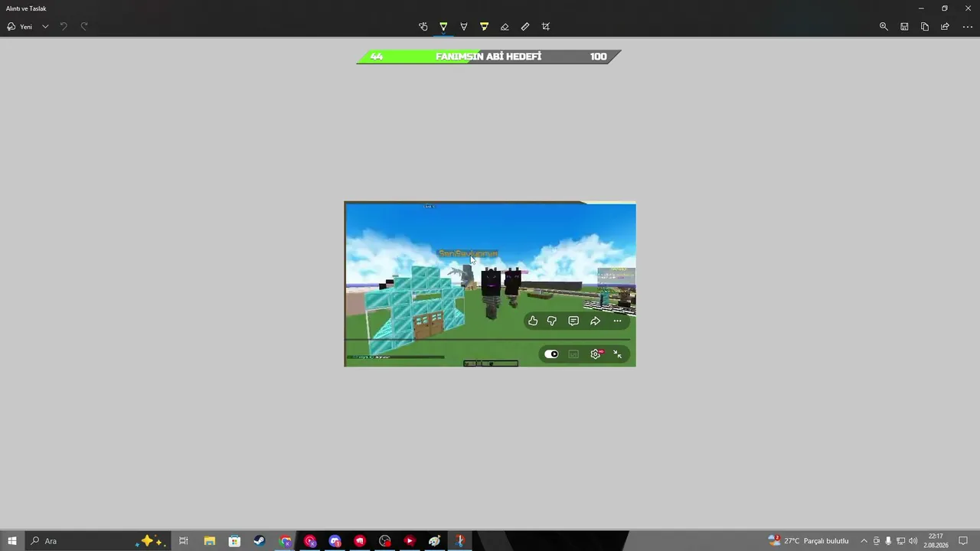Open the notification center
Screen dimensions: 980x551
click(x=963, y=541)
